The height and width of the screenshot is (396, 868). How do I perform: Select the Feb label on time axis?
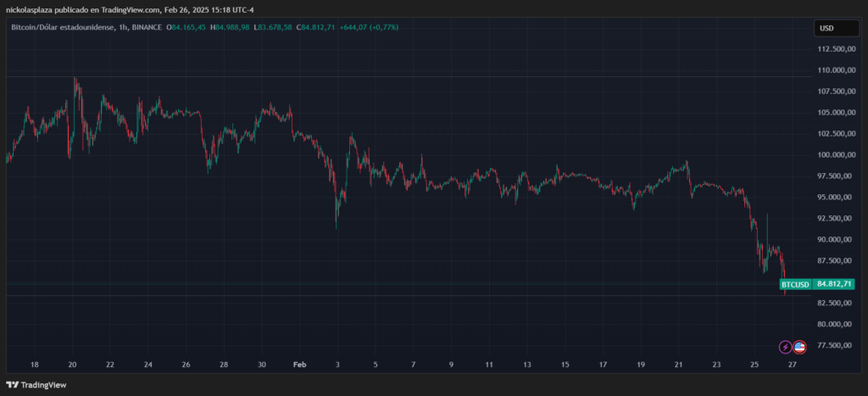298,365
